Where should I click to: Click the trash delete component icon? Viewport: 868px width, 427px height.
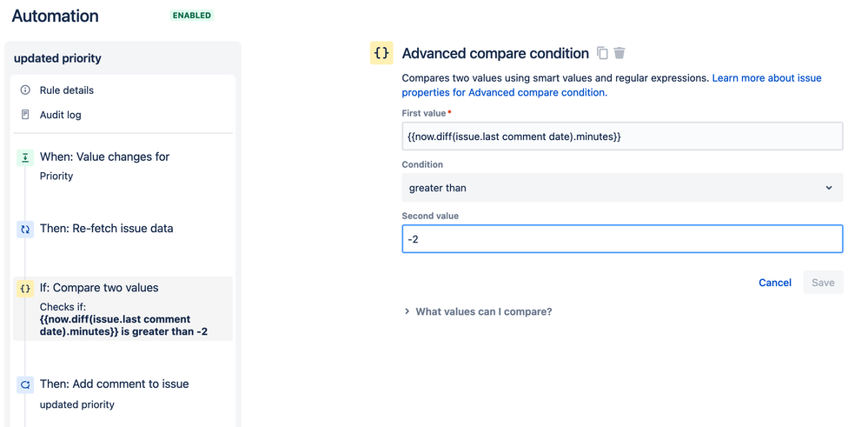[620, 53]
